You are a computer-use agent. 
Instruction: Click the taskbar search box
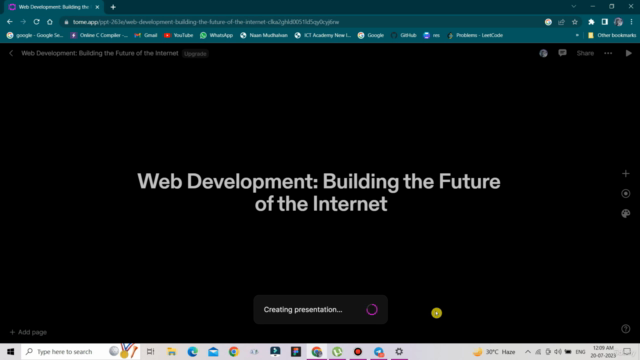(80, 351)
